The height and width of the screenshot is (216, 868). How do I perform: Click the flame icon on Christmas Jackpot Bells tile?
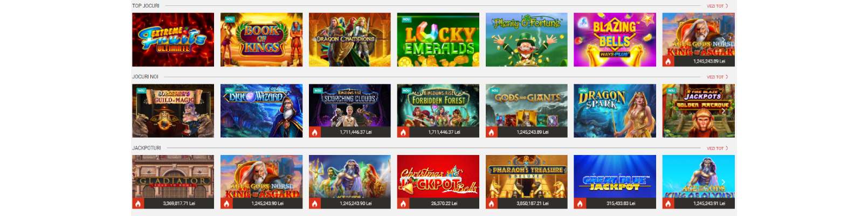pos(403,204)
